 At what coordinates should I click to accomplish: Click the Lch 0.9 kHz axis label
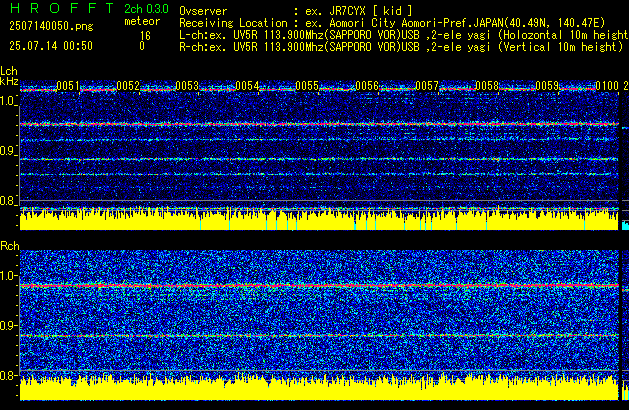pyautogui.click(x=8, y=151)
